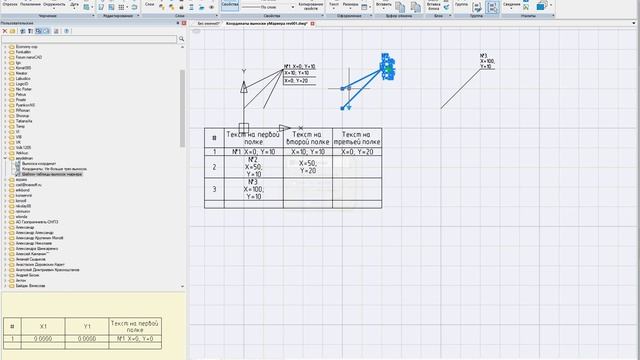This screenshot has width=640, height=360.
Task: Click the red X delete icon in panel toolbar
Action: click(5, 31)
